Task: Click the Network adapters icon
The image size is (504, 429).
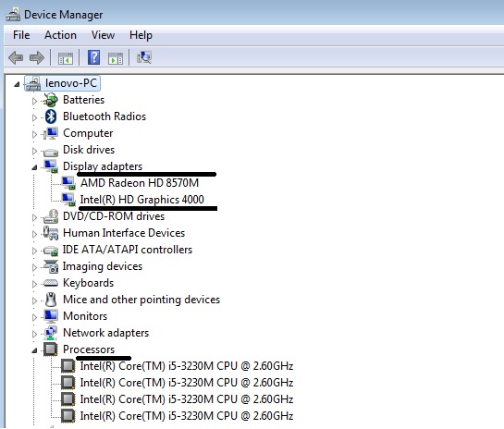Action: (51, 333)
